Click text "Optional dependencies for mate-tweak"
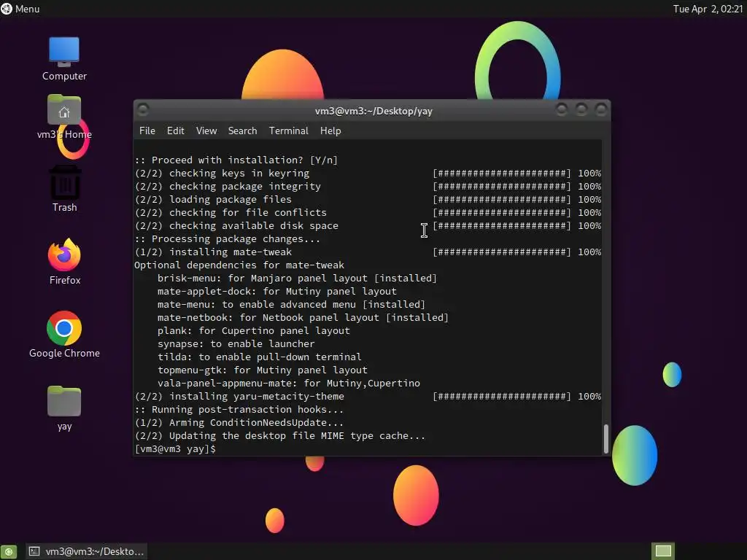 (x=239, y=265)
